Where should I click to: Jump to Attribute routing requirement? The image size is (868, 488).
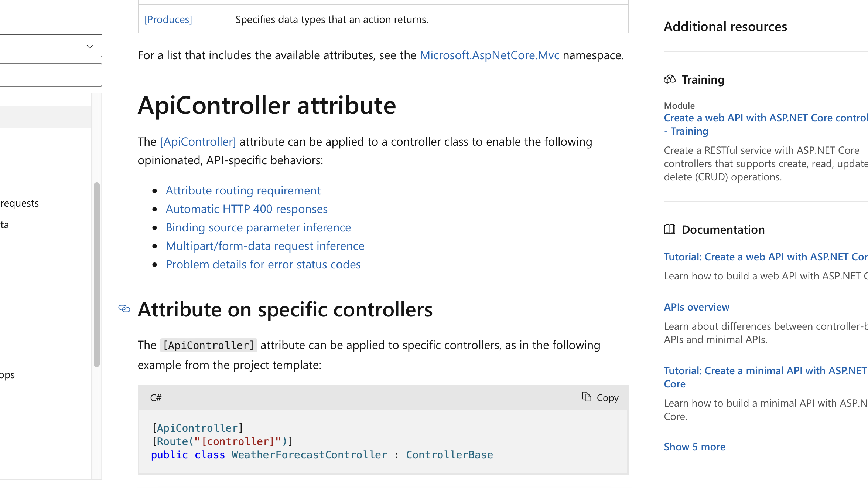pyautogui.click(x=243, y=191)
